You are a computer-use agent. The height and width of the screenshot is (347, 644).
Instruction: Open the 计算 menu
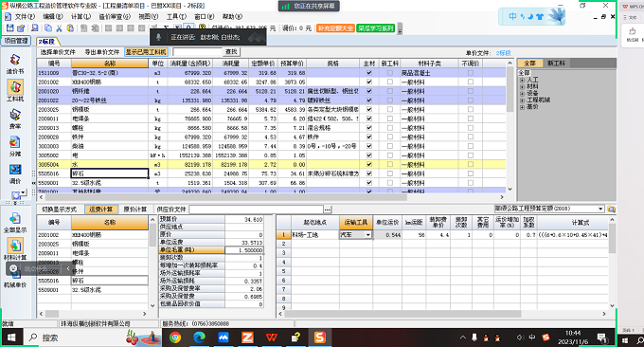pyautogui.click(x=80, y=16)
